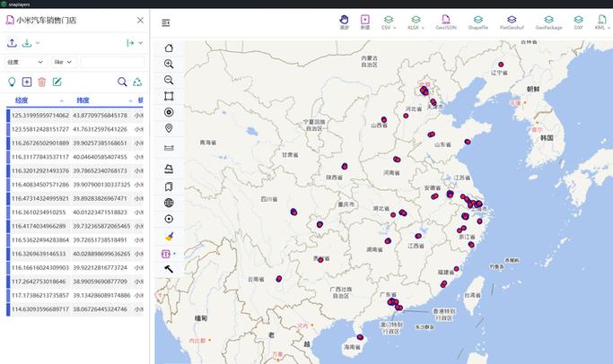Viewport: 613px width, 364px height.
Task: Open the like operator dropdown
Action: click(64, 62)
